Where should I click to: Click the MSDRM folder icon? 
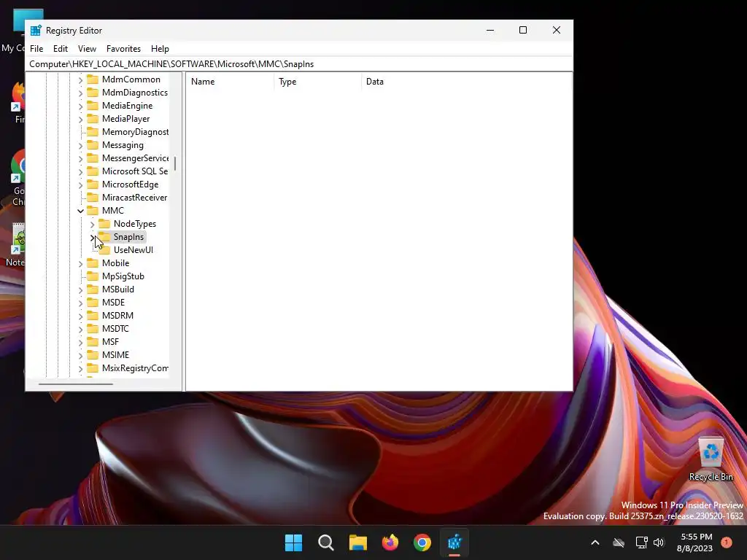(x=93, y=315)
